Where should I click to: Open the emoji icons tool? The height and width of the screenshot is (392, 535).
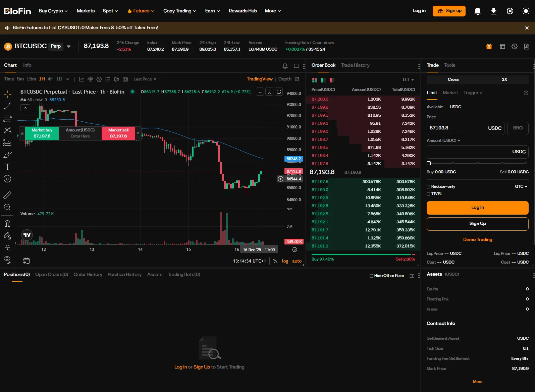pos(7,179)
